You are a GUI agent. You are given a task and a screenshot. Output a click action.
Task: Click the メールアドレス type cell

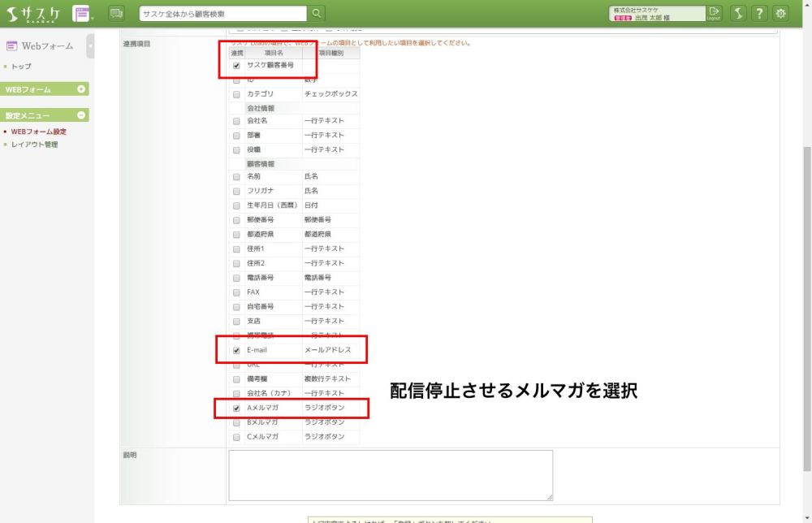328,350
